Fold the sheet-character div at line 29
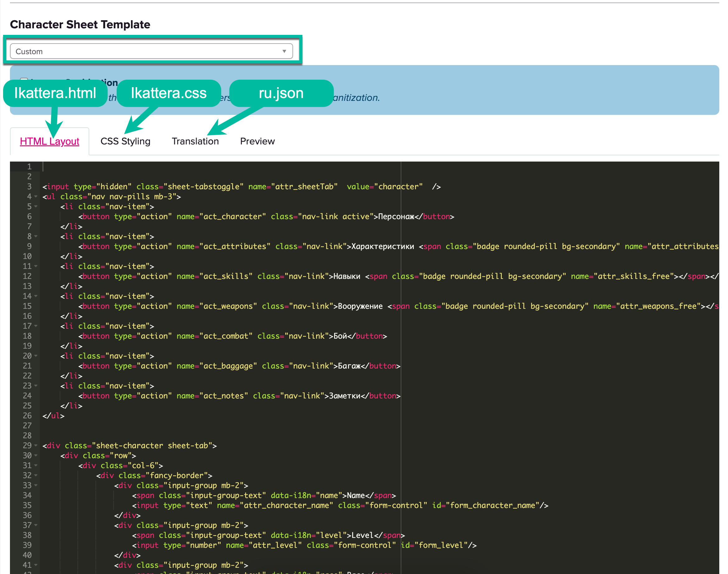 pyautogui.click(x=35, y=446)
